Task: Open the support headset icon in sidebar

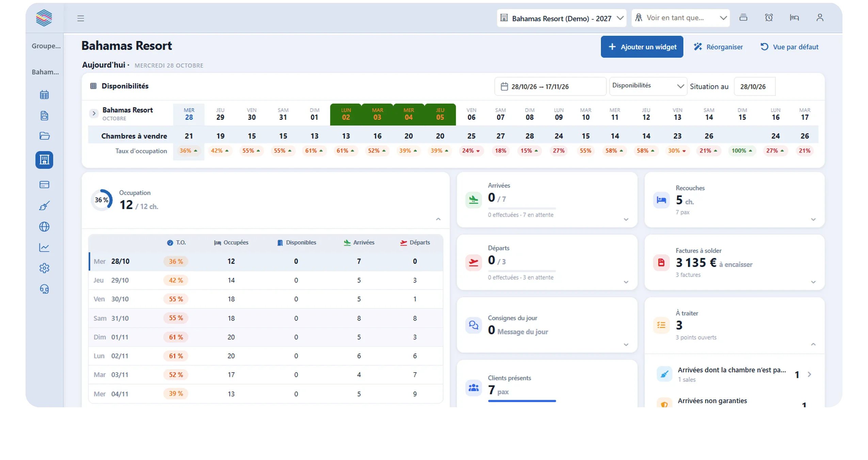Action: [44, 289]
